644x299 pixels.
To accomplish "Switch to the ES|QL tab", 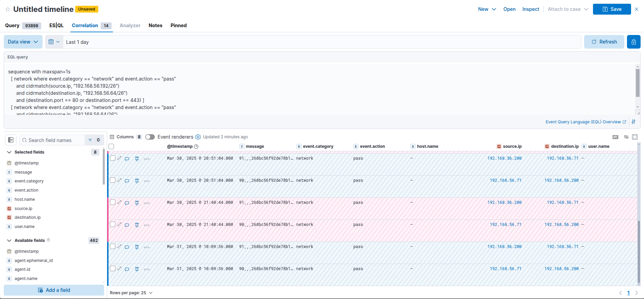I will pyautogui.click(x=56, y=25).
